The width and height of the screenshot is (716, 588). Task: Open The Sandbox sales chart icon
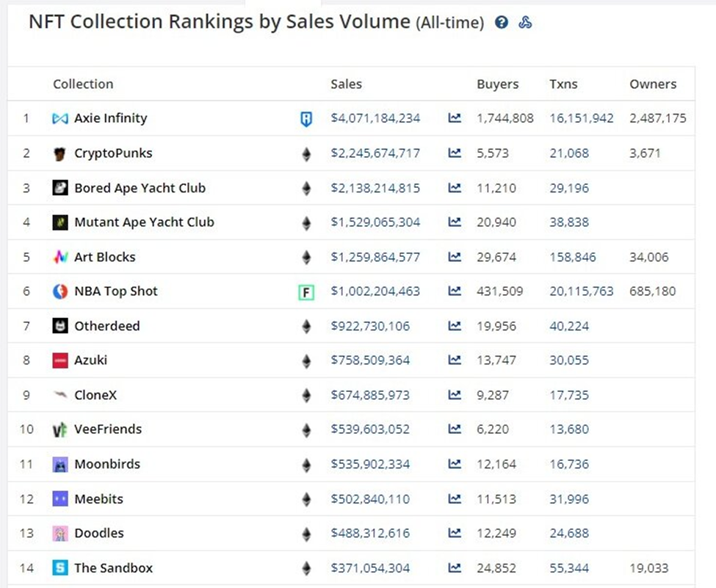455,568
